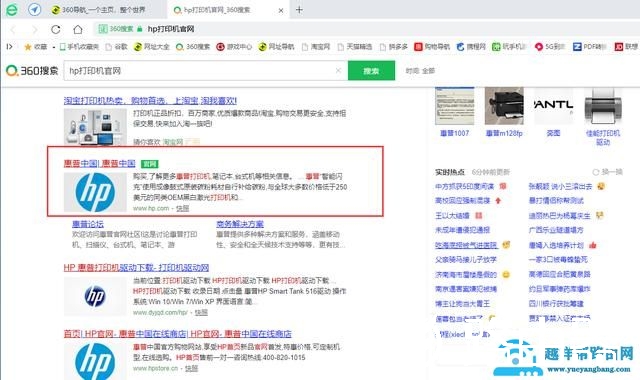Go forward with the forward arrow
This screenshot has height=380, width=640.
35,29
